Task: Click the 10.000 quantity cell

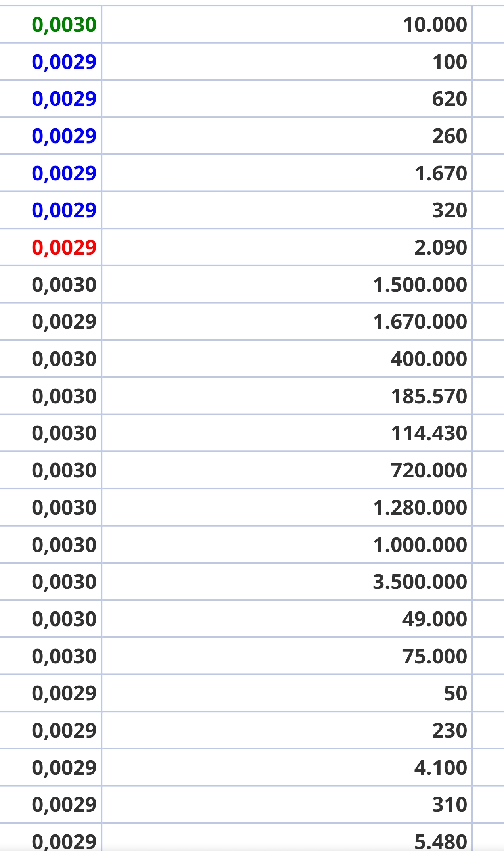Action: pyautogui.click(x=287, y=24)
